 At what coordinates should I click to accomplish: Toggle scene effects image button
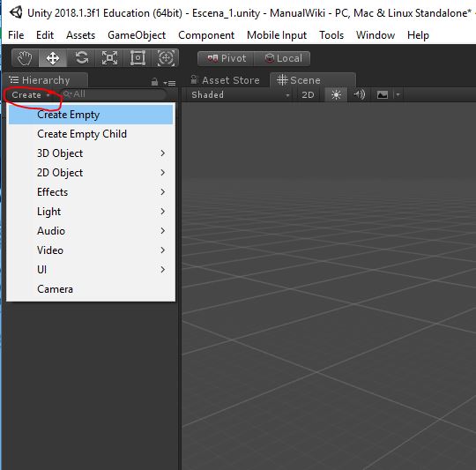click(383, 94)
